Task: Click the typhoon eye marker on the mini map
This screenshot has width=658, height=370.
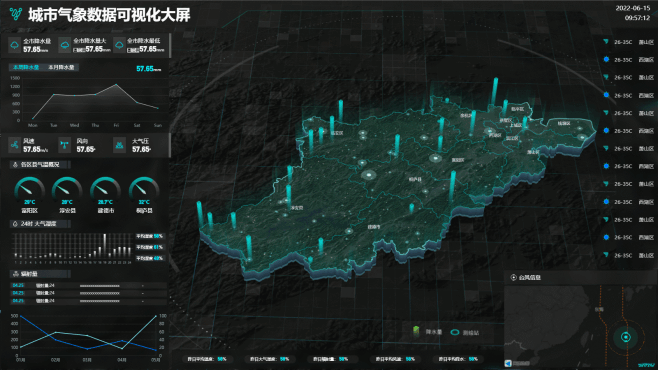Action: (626, 337)
